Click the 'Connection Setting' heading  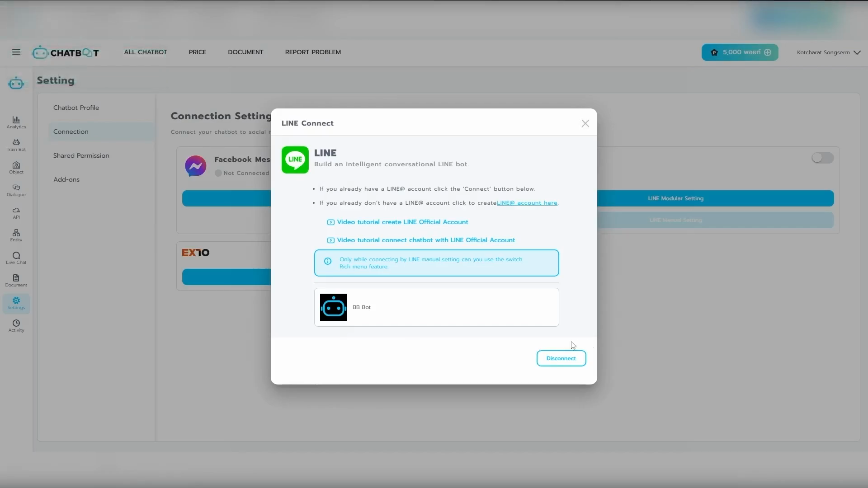[x=221, y=116]
